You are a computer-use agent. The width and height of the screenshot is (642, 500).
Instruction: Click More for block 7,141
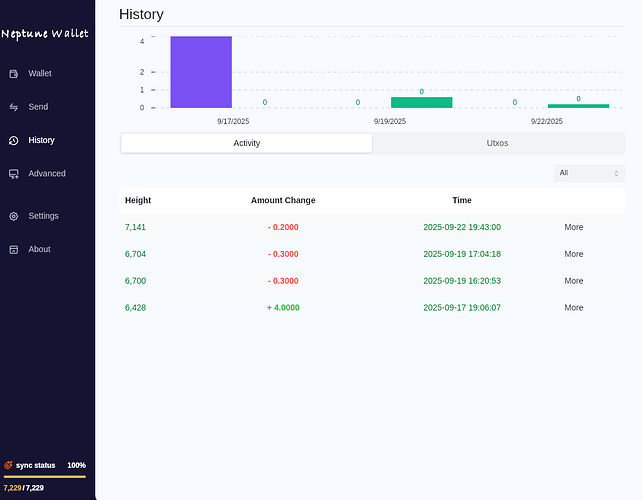pos(573,227)
